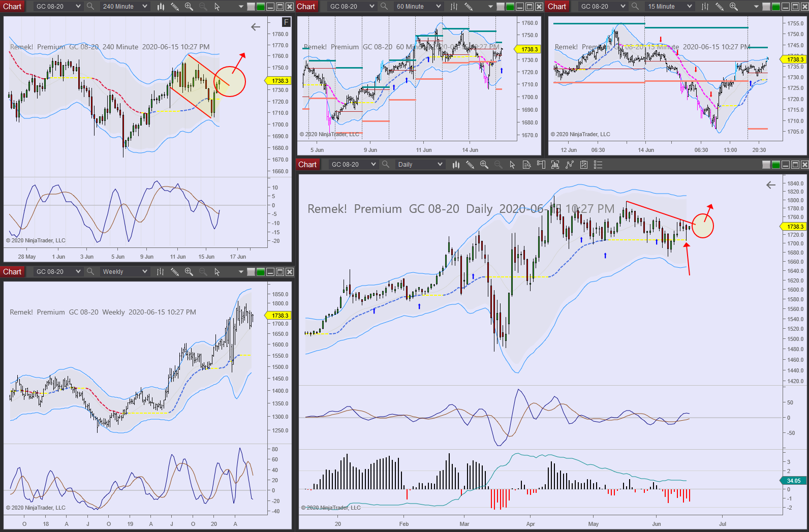Screen dimensions: 809x532
Task: Zoom out on the Daily chart
Action: coord(499,165)
